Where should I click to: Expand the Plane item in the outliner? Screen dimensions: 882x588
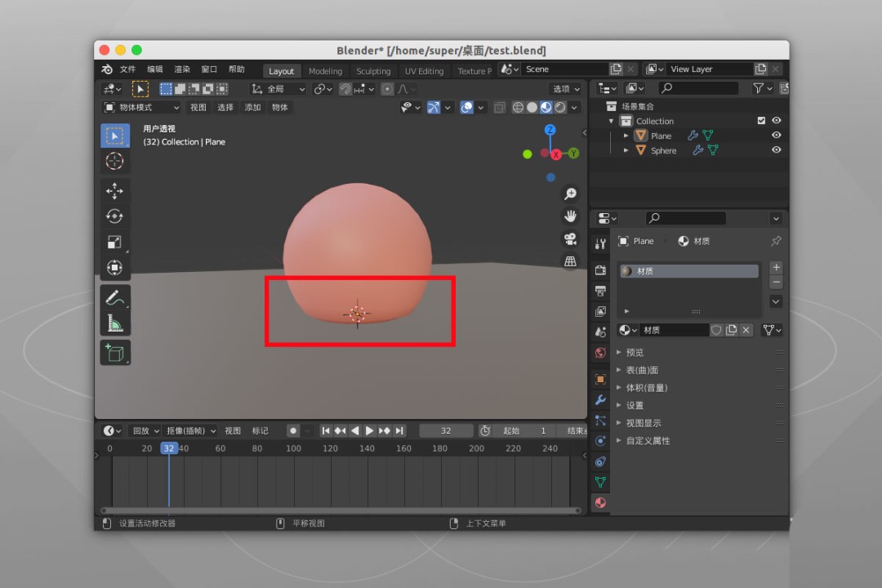(626, 135)
